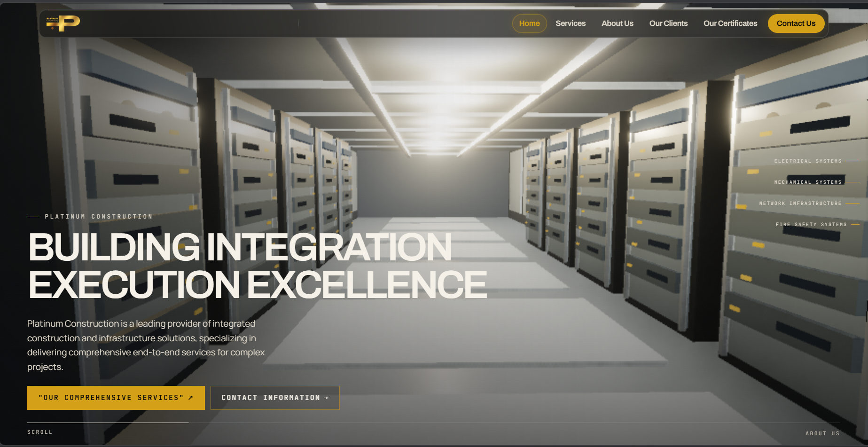Screen dimensions: 868x447
Task: Select Electrical Systems side label
Action: [x=808, y=161]
